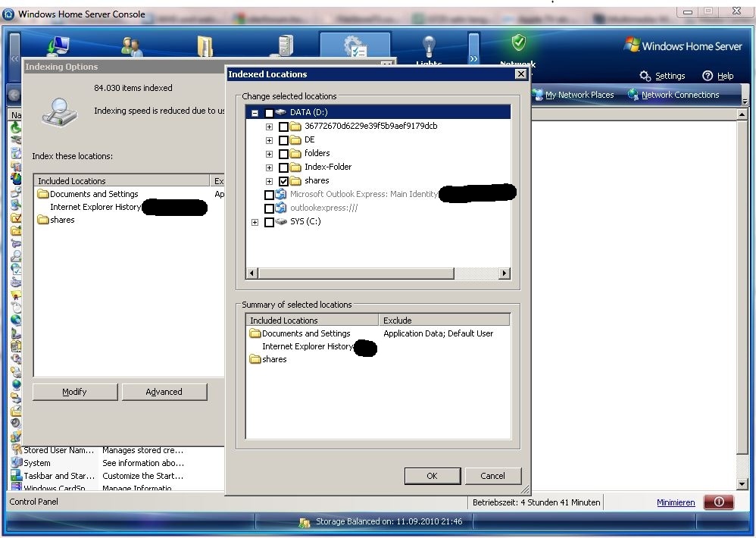Viewport: 756px width, 538px height.
Task: Open Settings in the console header
Action: pyautogui.click(x=663, y=76)
